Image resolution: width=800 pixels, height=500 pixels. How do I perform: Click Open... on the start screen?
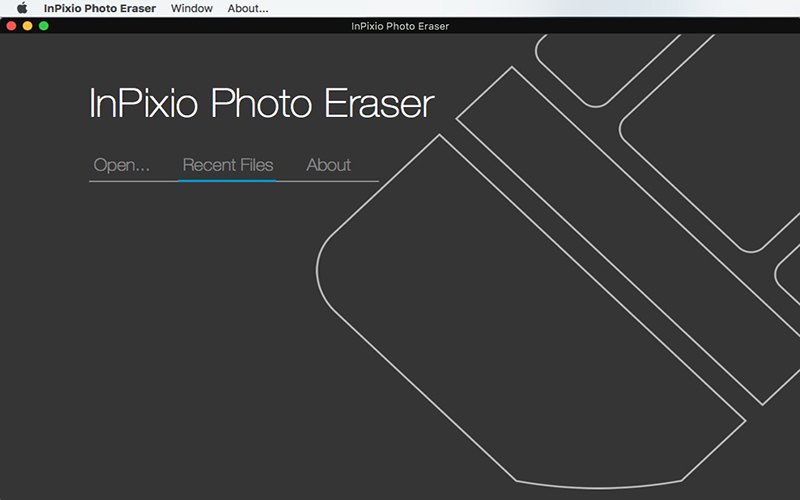coord(121,165)
